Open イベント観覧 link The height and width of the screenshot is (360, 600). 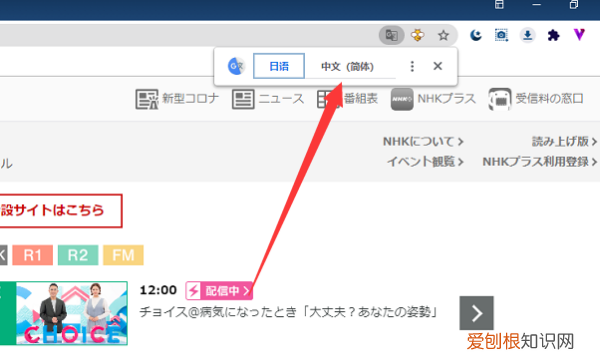[x=425, y=162]
